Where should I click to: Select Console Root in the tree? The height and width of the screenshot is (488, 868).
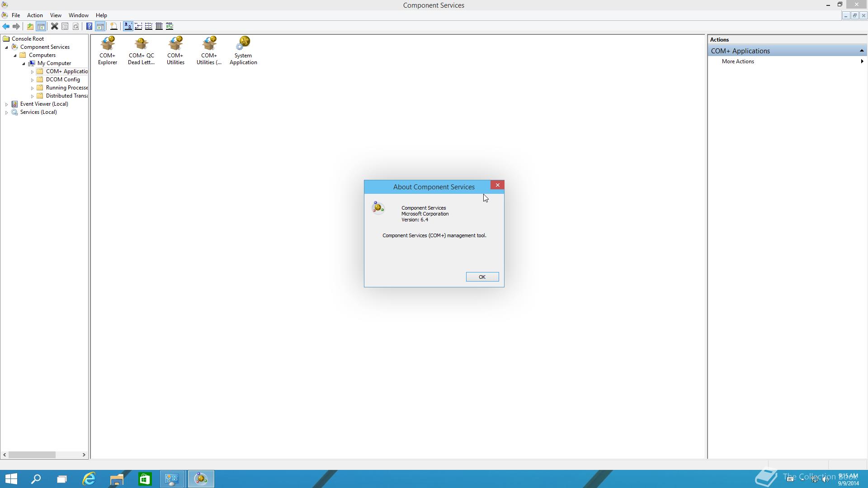tap(28, 39)
